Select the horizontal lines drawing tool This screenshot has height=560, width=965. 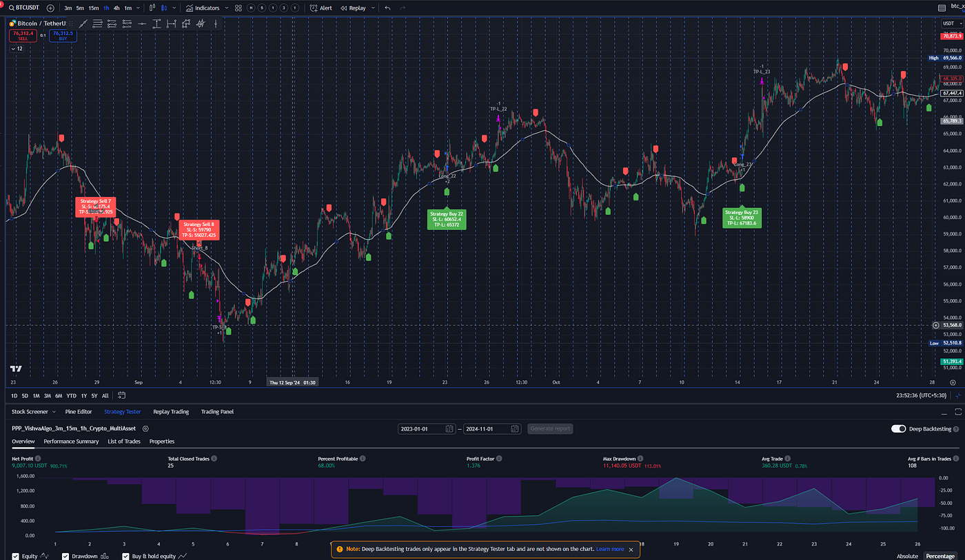tap(97, 23)
